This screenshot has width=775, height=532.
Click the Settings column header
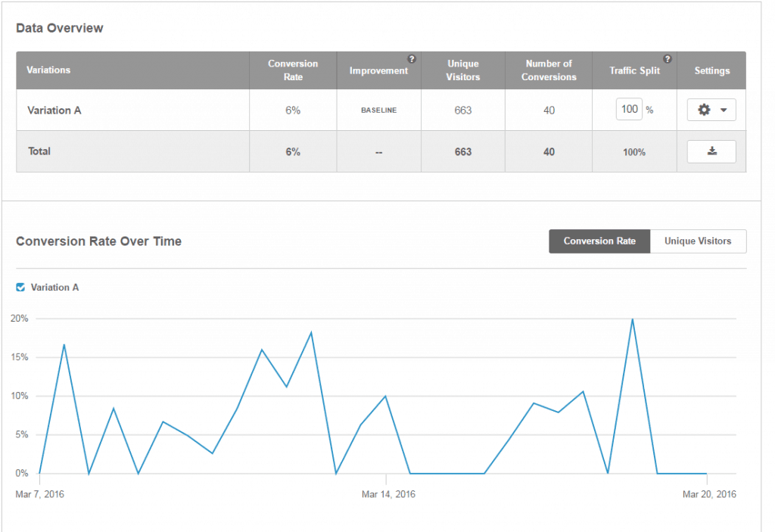coord(711,70)
